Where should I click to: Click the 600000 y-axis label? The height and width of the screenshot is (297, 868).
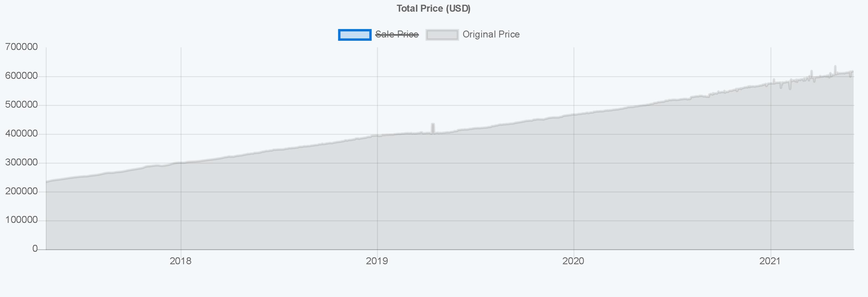[x=22, y=76]
